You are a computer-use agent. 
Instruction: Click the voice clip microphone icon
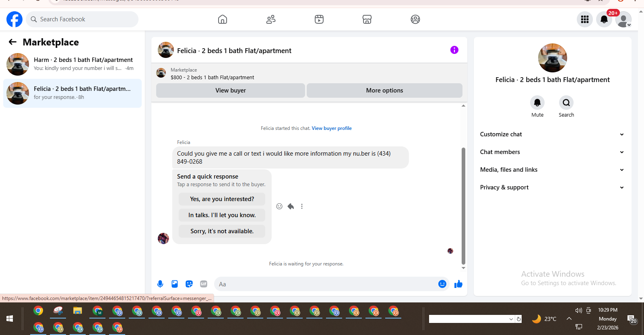click(160, 284)
